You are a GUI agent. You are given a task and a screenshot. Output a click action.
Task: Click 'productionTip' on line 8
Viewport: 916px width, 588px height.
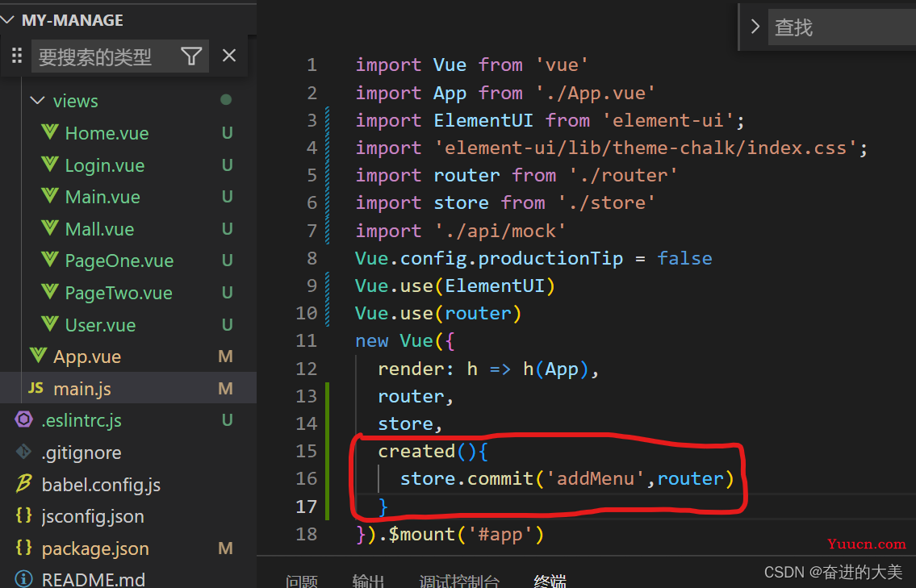coord(550,259)
